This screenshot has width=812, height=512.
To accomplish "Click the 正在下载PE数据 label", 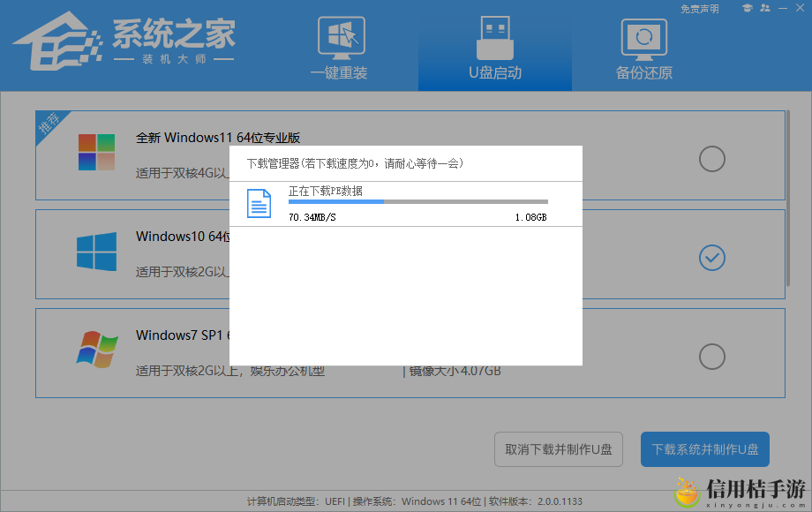I will click(x=325, y=191).
